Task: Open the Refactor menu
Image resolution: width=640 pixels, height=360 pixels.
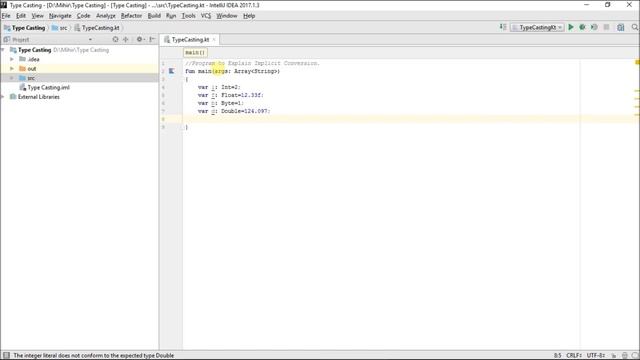Action: pyautogui.click(x=131, y=16)
